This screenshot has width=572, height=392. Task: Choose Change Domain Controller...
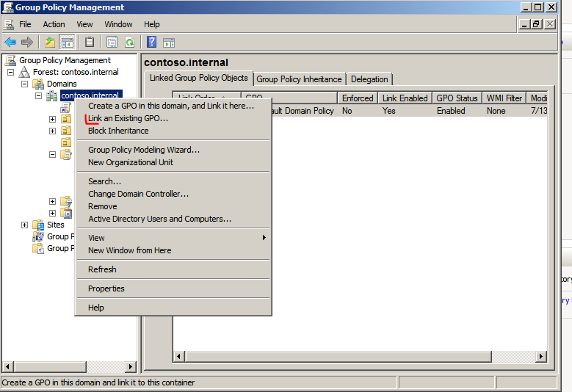(173, 194)
